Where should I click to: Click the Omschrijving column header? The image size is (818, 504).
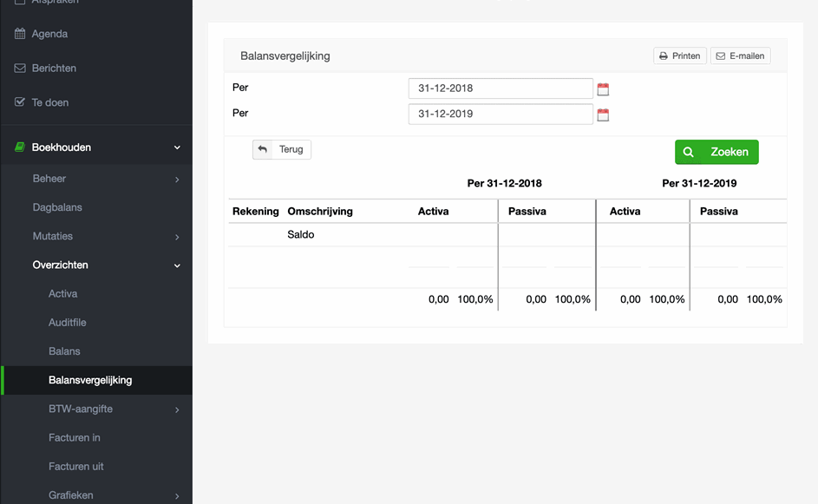tap(320, 212)
